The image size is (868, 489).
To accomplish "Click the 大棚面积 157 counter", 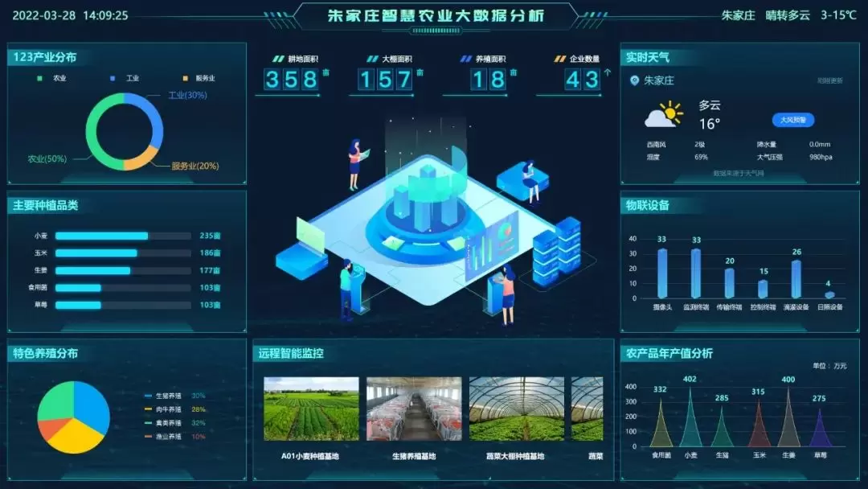I will pos(385,80).
